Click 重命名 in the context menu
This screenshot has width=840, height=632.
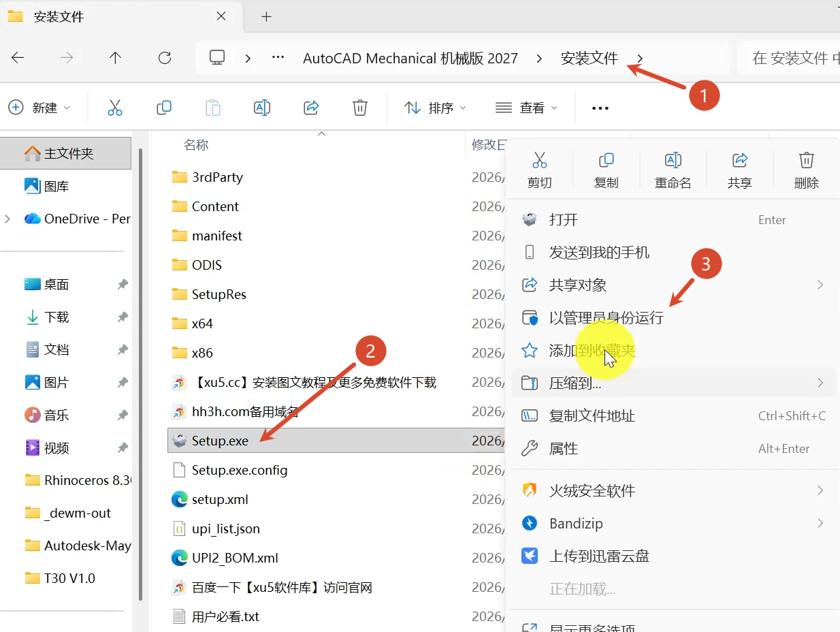click(673, 170)
